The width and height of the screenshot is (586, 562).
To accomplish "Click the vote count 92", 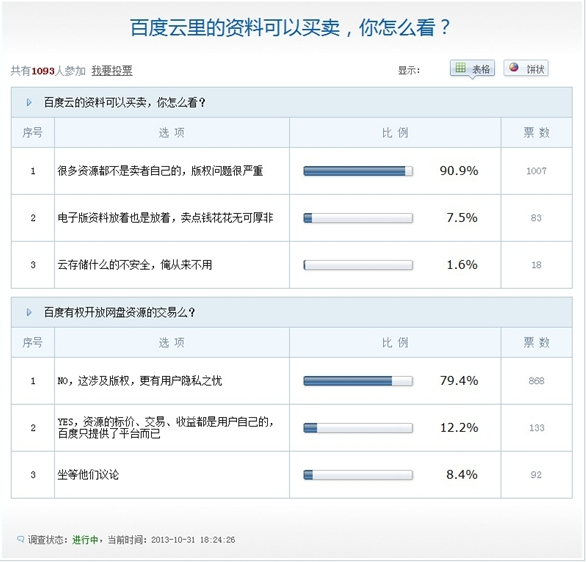I will point(536,475).
